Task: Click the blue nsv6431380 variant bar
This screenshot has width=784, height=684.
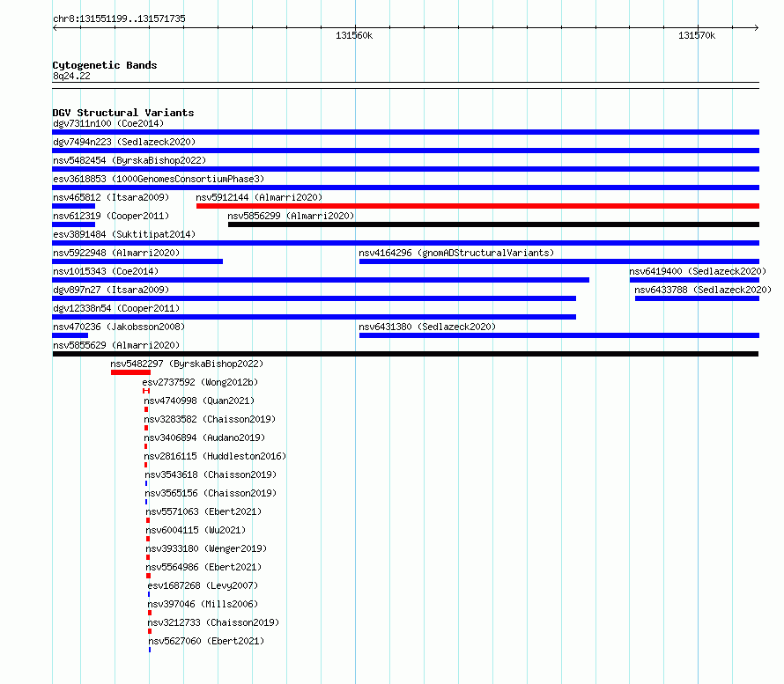Action: pos(559,335)
